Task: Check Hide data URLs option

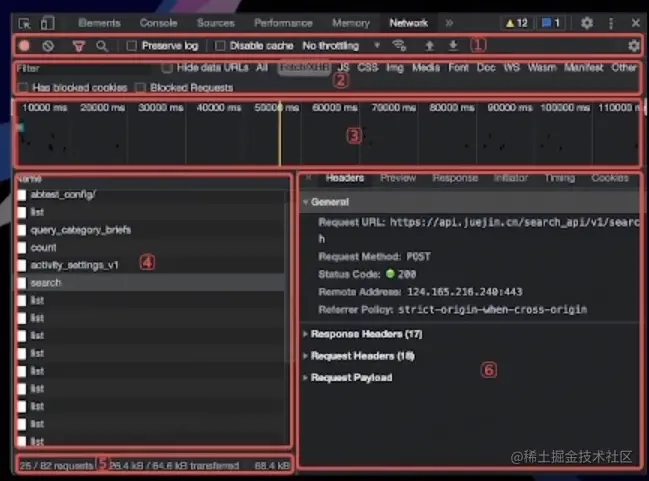Action: tap(167, 67)
